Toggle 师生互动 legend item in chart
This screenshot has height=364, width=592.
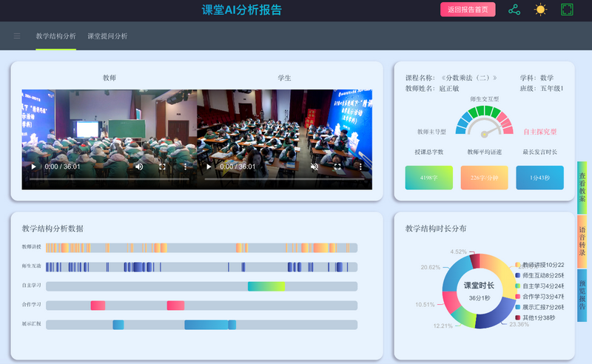(542, 275)
